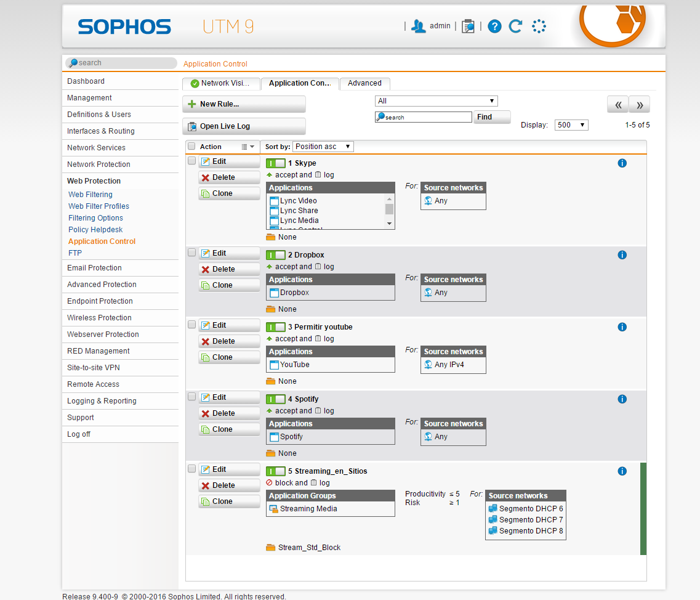Image resolution: width=700 pixels, height=600 pixels.
Task: Click the Sophos orange logo emblem
Action: pyautogui.click(x=614, y=25)
